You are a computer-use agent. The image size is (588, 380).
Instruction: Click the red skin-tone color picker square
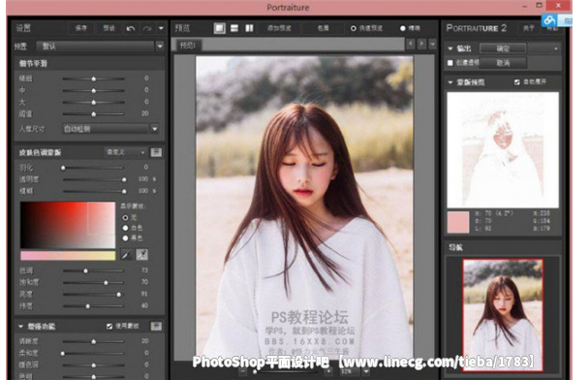coord(68,225)
